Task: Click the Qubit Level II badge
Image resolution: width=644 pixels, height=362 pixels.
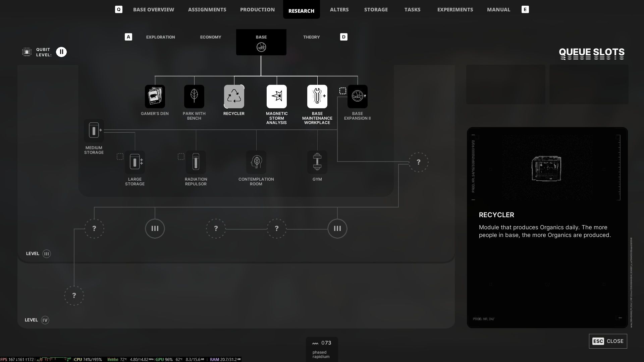Action: 61,52
